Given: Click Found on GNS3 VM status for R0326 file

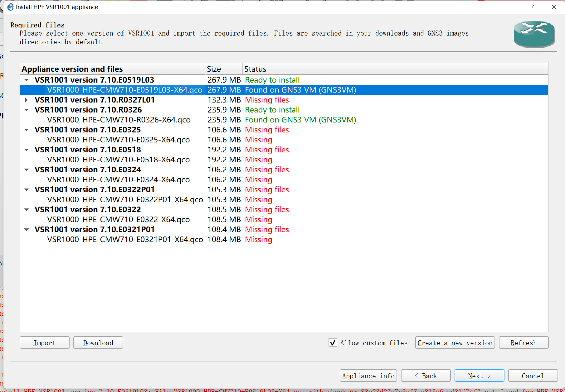Looking at the screenshot, I should click(300, 120).
